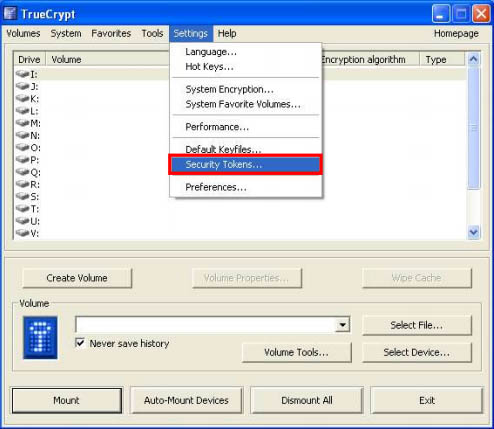Choose Preferences... menu entry
The width and height of the screenshot is (494, 429).
tap(246, 187)
